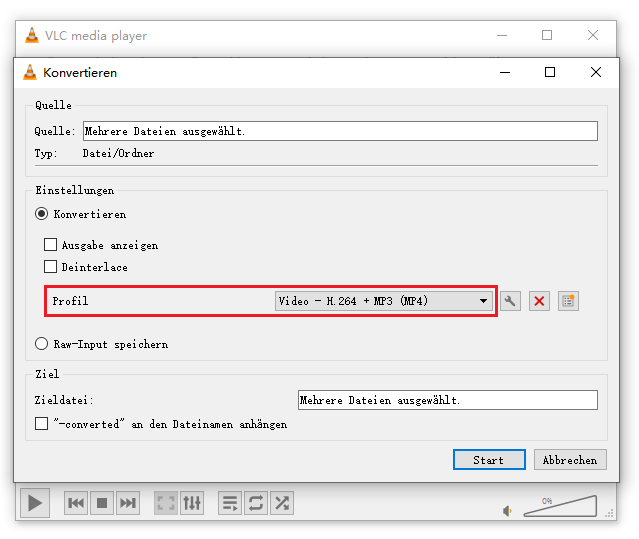Show extended settings equalizer icon

pyautogui.click(x=192, y=503)
